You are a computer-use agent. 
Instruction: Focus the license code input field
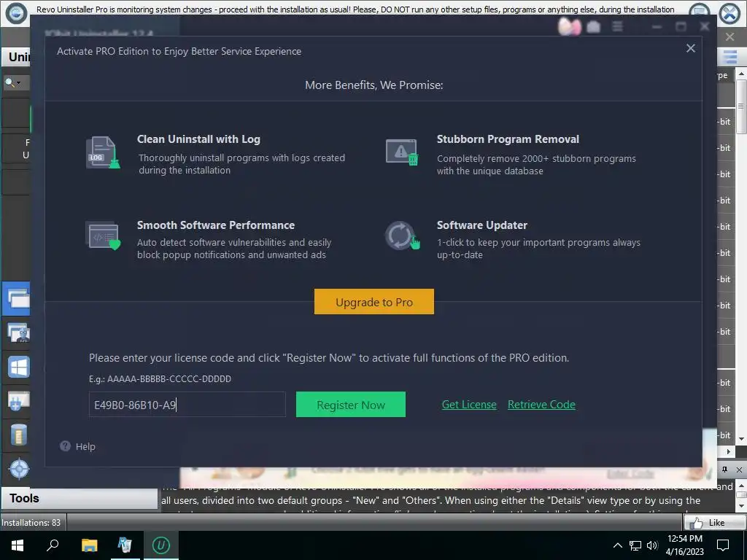pos(187,404)
